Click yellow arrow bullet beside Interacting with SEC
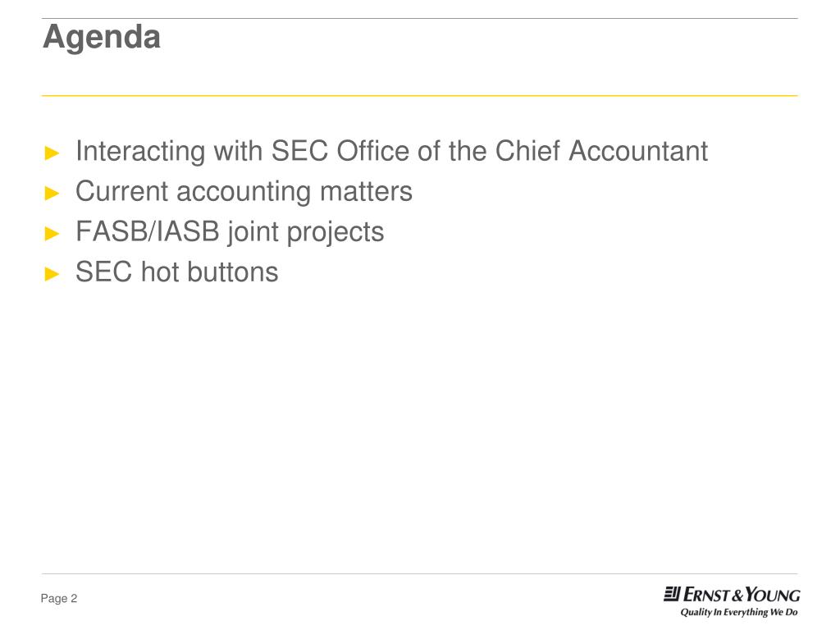 pyautogui.click(x=52, y=153)
